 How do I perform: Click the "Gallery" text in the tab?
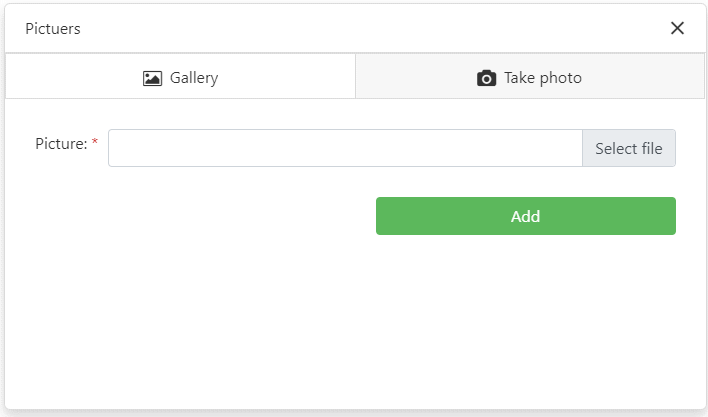tap(193, 78)
